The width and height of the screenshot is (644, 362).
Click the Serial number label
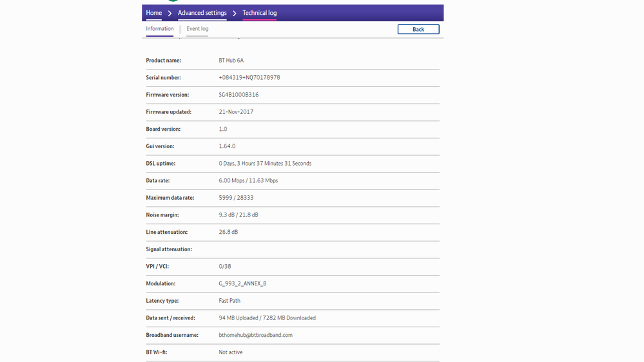(x=163, y=77)
